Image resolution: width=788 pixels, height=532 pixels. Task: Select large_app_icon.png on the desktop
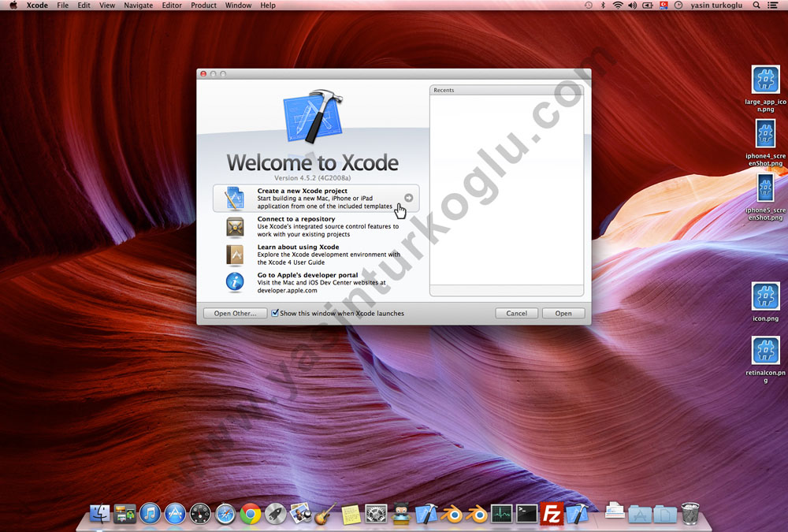pyautogui.click(x=765, y=80)
